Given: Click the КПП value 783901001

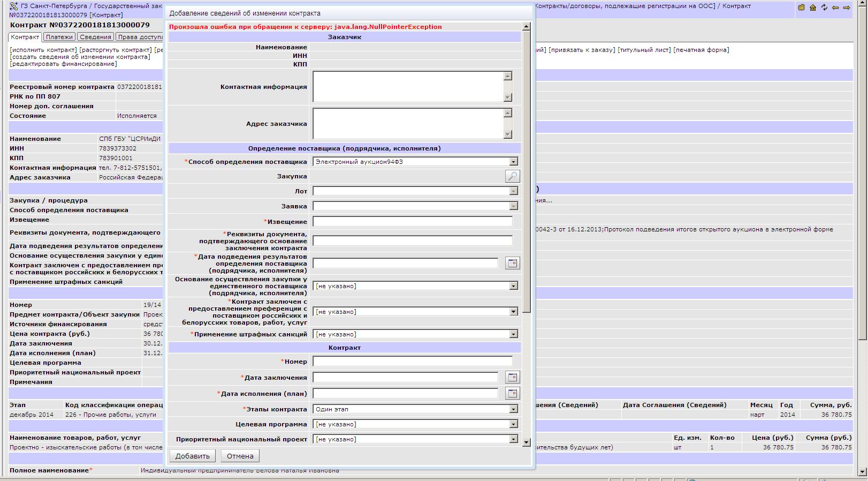Looking at the screenshot, I should pyautogui.click(x=116, y=158).
